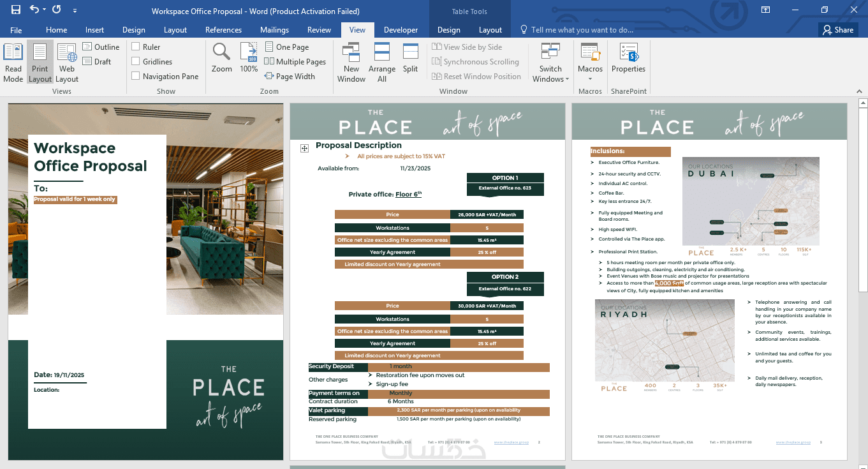
Task: Click the '26,000 SAR +VAT/Month' price cell
Action: point(487,215)
